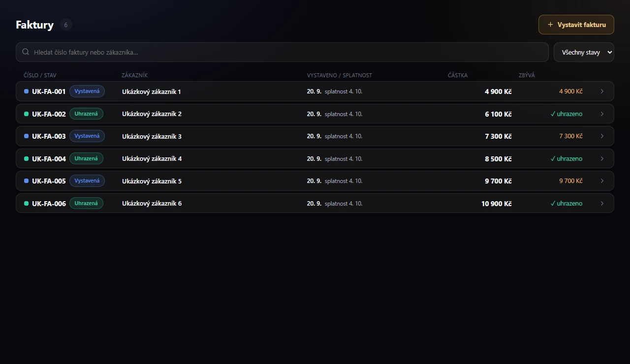Open chevron arrow for UK-FA-003 row
This screenshot has height=364, width=630.
click(x=602, y=136)
